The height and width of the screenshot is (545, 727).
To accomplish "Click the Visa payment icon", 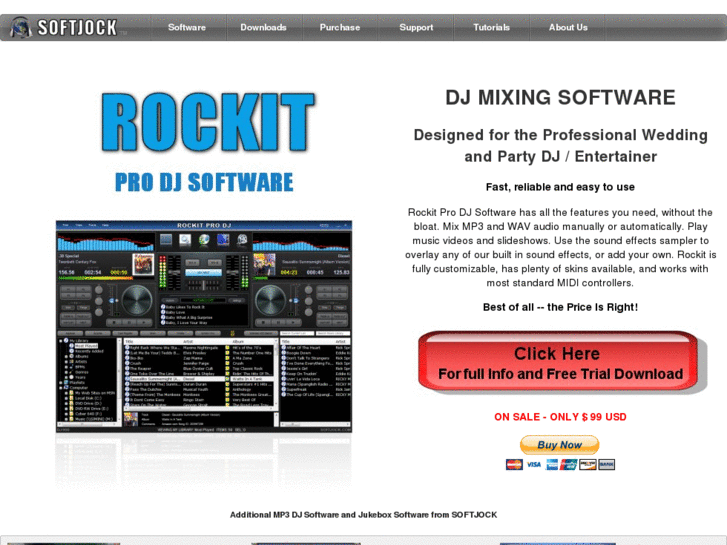I will [533, 464].
